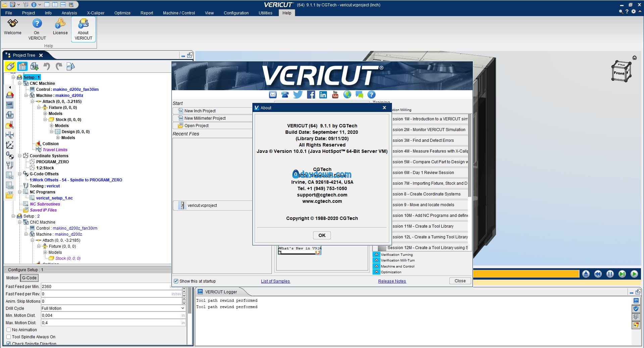
Task: Click the NC programs sidebar icon
Action: pos(10,175)
